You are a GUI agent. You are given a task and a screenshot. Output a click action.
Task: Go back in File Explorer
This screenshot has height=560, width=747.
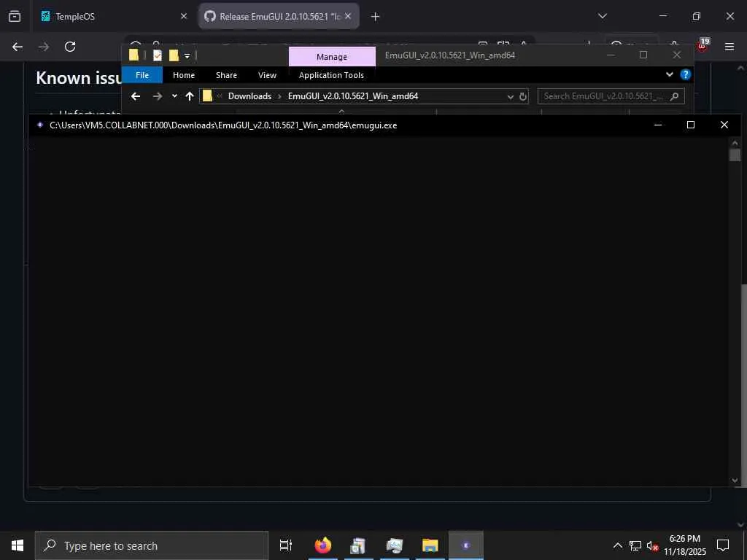pos(136,96)
